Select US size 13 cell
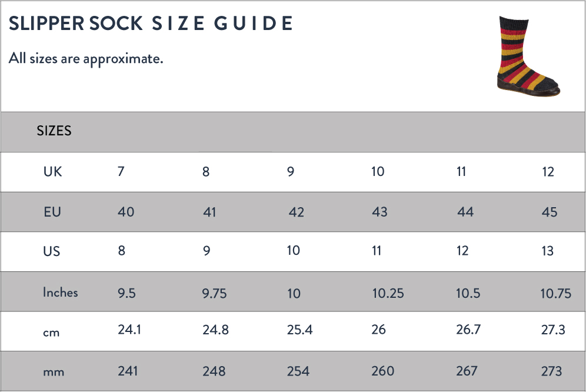 pos(548,251)
